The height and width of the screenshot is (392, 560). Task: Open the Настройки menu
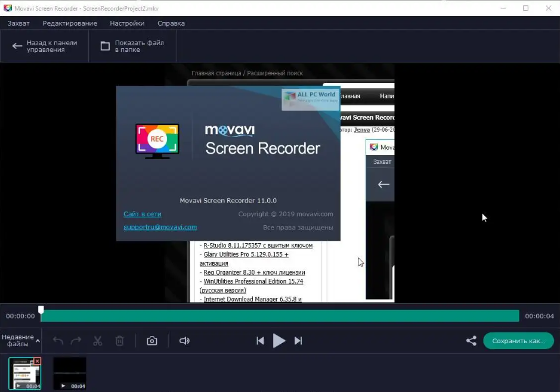127,23
